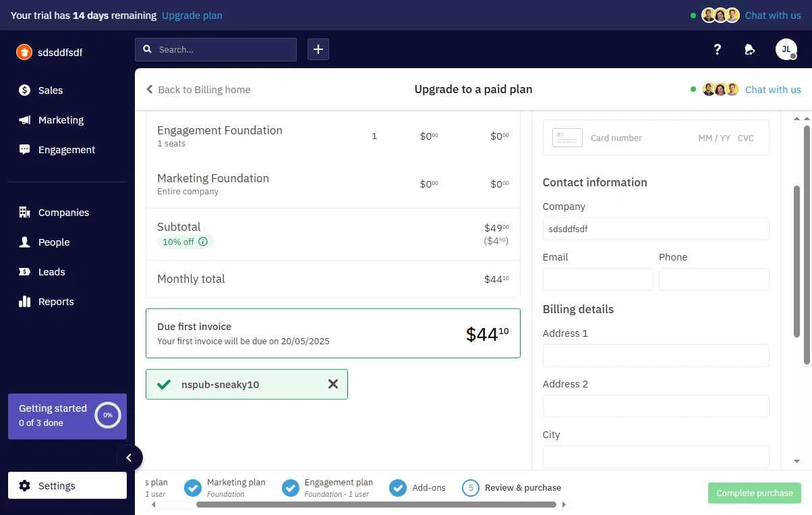Open Reports from sidebar
The width and height of the screenshot is (812, 515).
pyautogui.click(x=47, y=302)
